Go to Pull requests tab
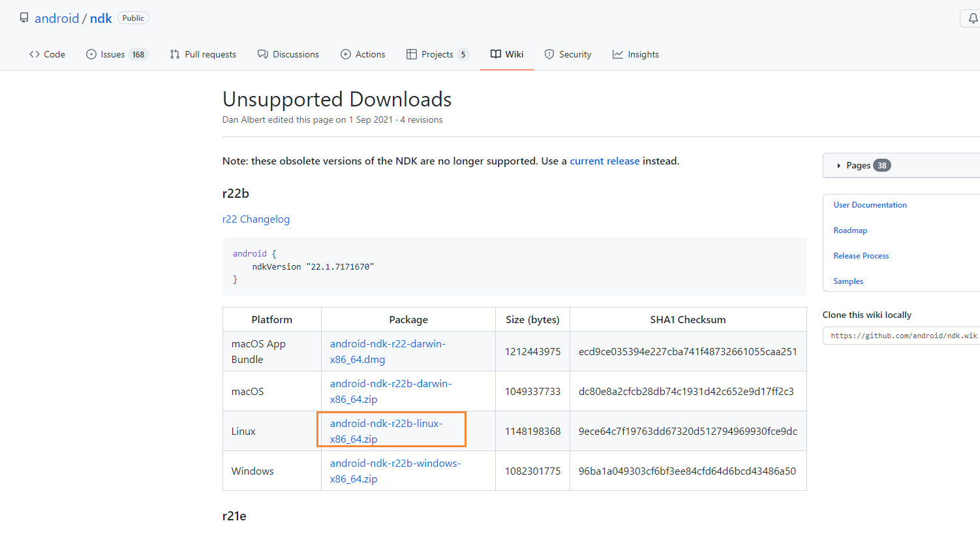This screenshot has height=536, width=980. pos(203,54)
